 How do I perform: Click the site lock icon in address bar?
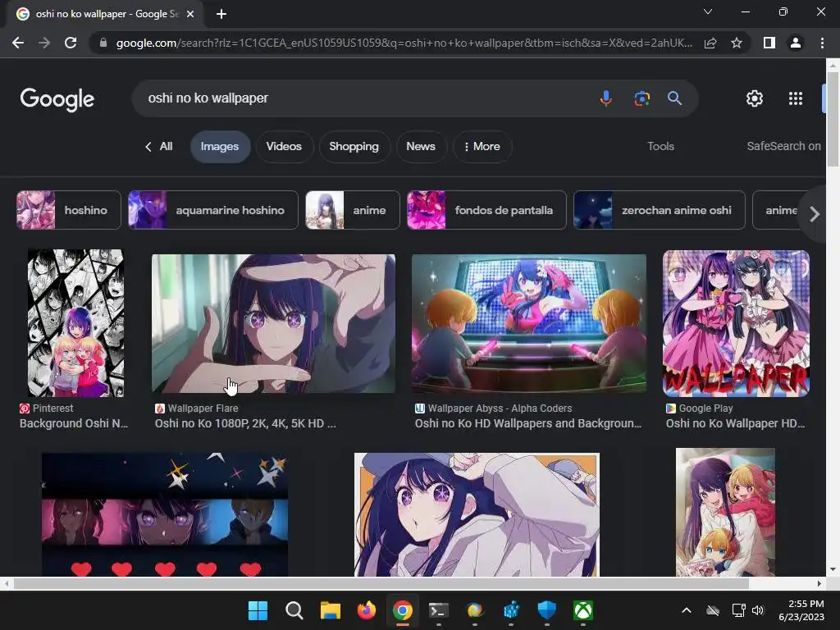click(103, 43)
